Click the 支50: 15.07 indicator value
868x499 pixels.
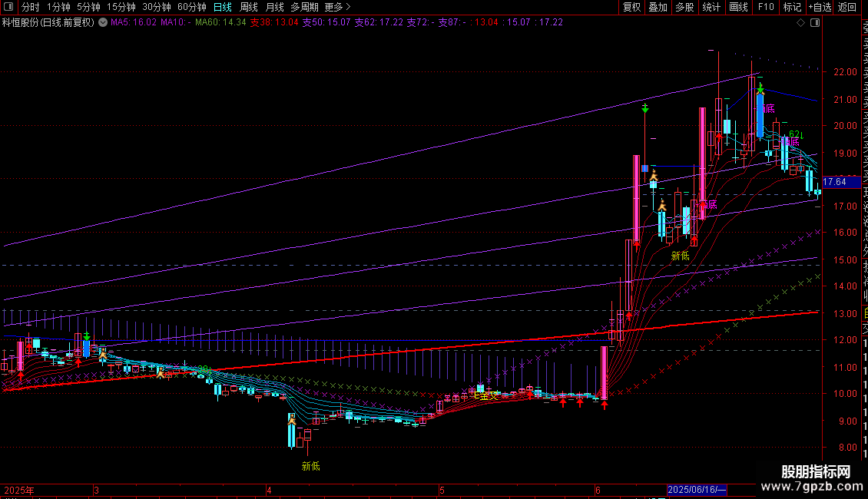pos(326,22)
